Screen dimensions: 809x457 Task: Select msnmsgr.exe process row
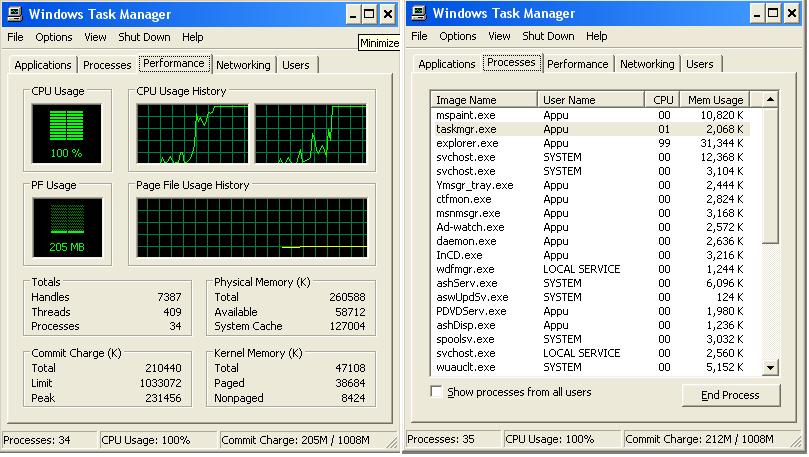coord(590,213)
